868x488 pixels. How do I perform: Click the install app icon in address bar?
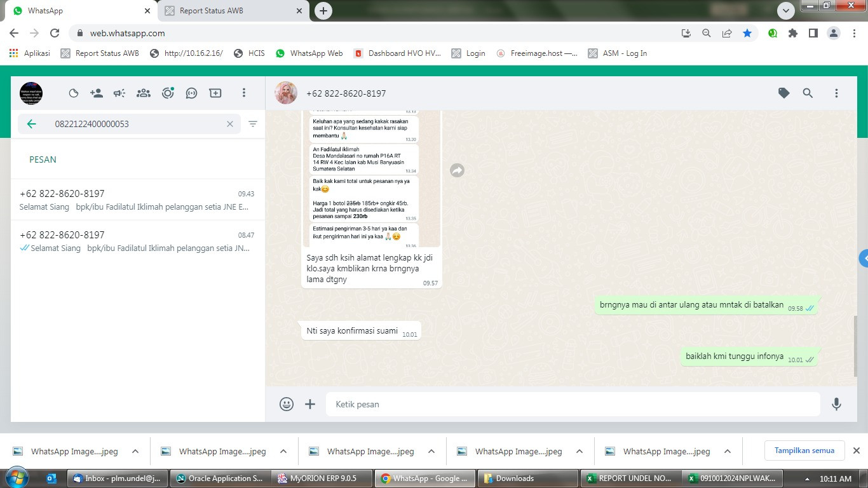[x=686, y=33]
